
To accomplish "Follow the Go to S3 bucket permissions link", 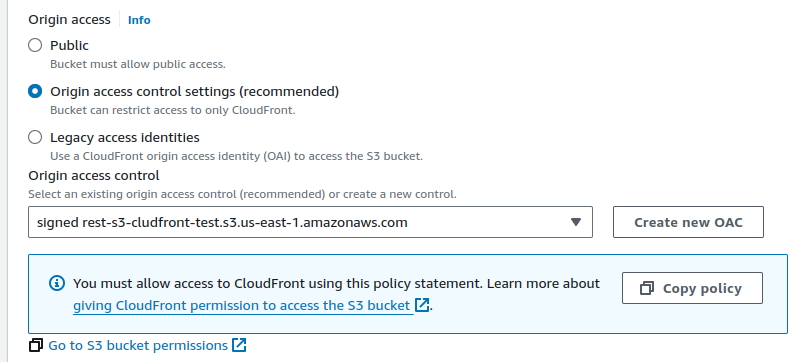I will [138, 346].
